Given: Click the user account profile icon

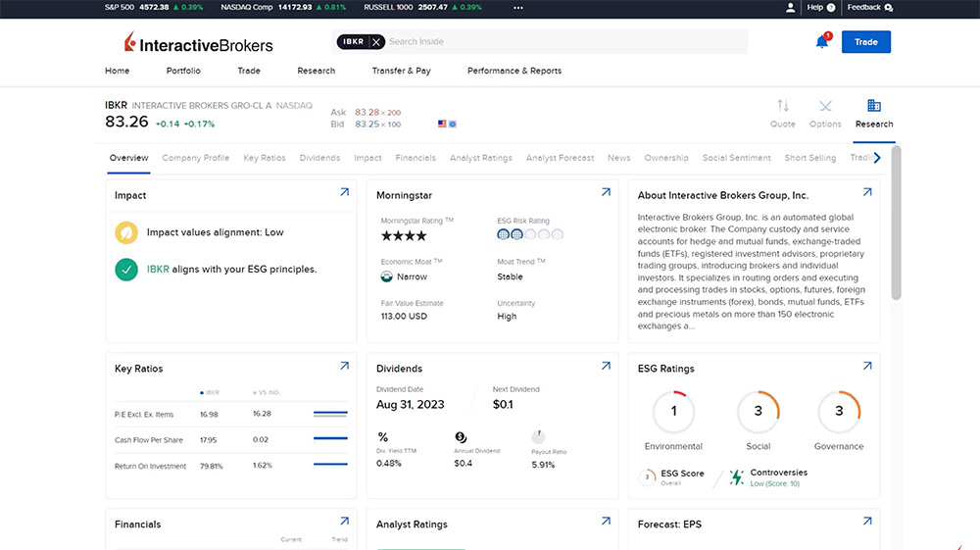Looking at the screenshot, I should tap(791, 7).
